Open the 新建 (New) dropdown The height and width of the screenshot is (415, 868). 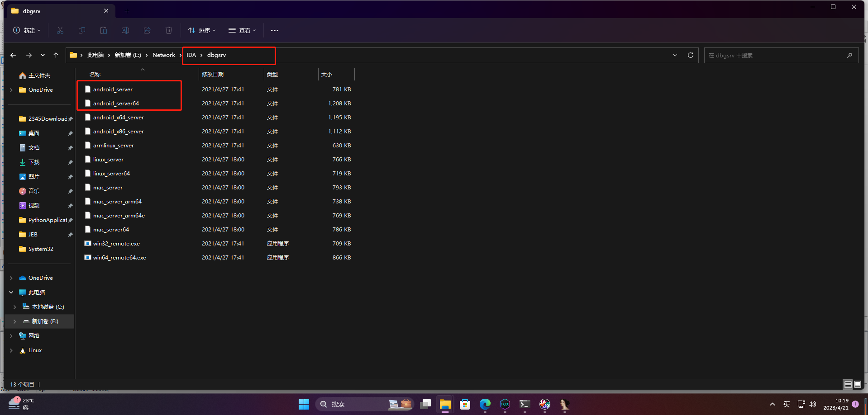tap(27, 30)
